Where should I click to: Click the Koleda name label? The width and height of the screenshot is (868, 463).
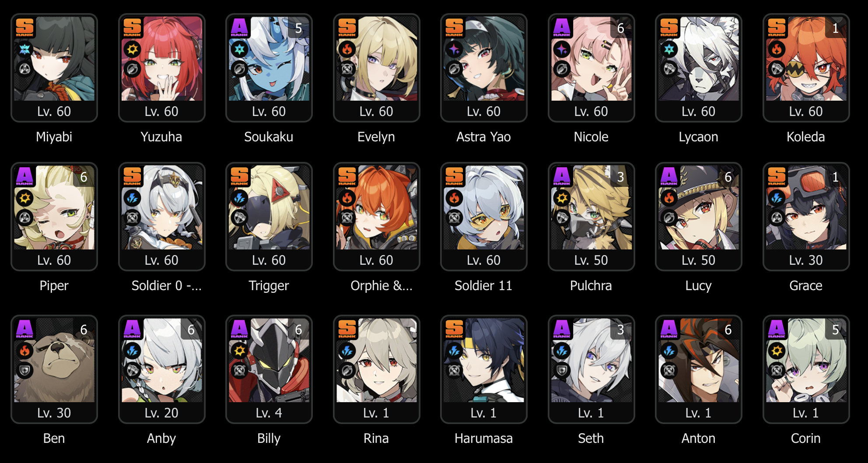806,137
